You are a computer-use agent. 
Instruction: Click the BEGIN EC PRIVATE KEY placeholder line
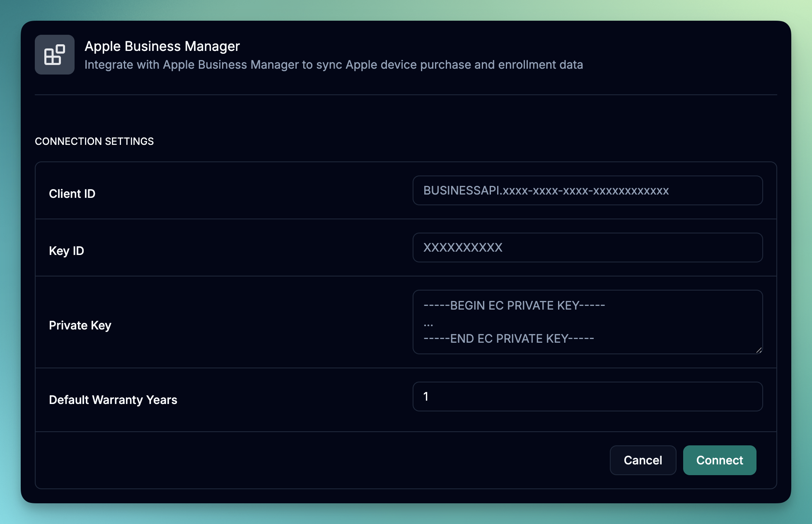(514, 305)
